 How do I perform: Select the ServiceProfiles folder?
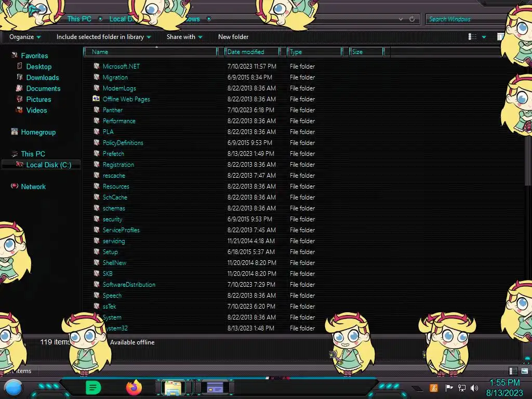click(121, 230)
